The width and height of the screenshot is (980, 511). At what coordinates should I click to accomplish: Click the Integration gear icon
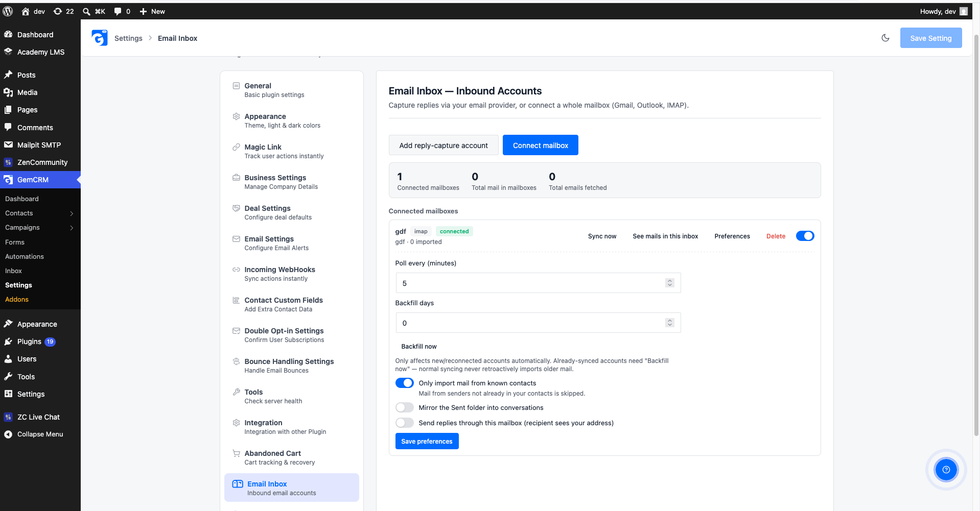[x=236, y=423]
